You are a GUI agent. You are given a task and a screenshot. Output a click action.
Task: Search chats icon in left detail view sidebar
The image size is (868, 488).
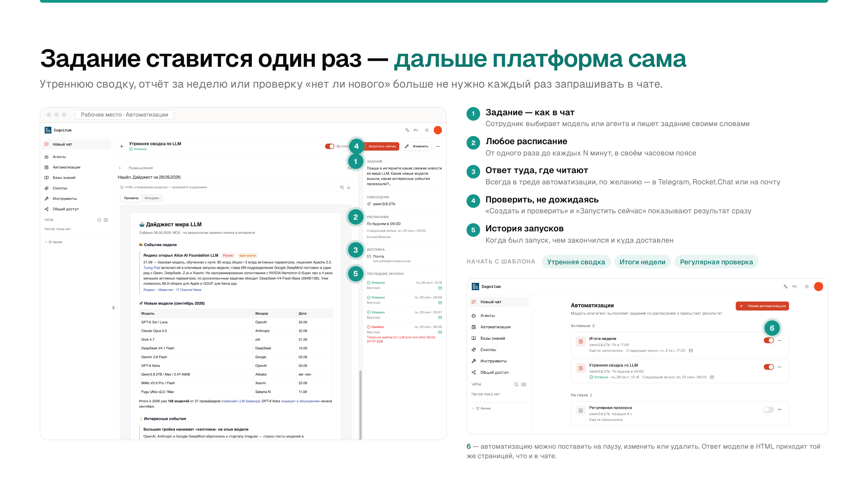(99, 220)
